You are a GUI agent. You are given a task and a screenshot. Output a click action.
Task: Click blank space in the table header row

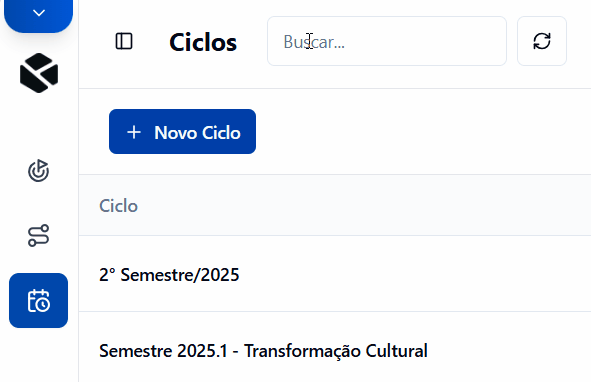click(x=362, y=206)
